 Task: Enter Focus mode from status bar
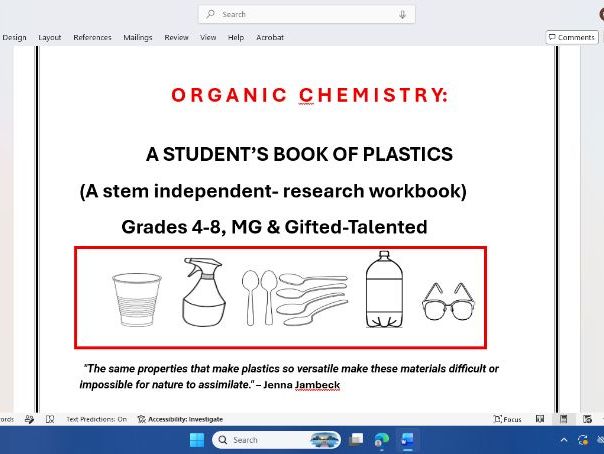tap(508, 419)
